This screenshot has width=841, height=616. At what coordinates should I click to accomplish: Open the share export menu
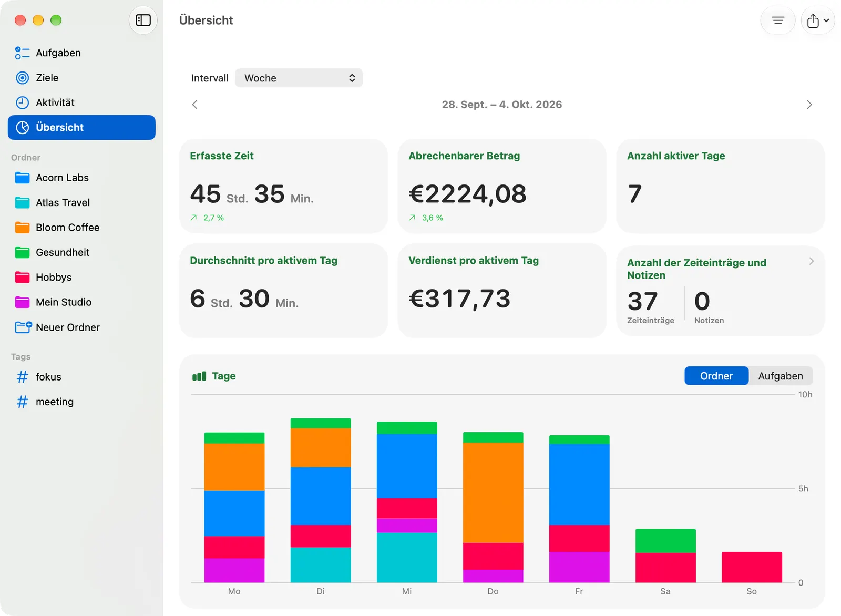click(x=818, y=20)
